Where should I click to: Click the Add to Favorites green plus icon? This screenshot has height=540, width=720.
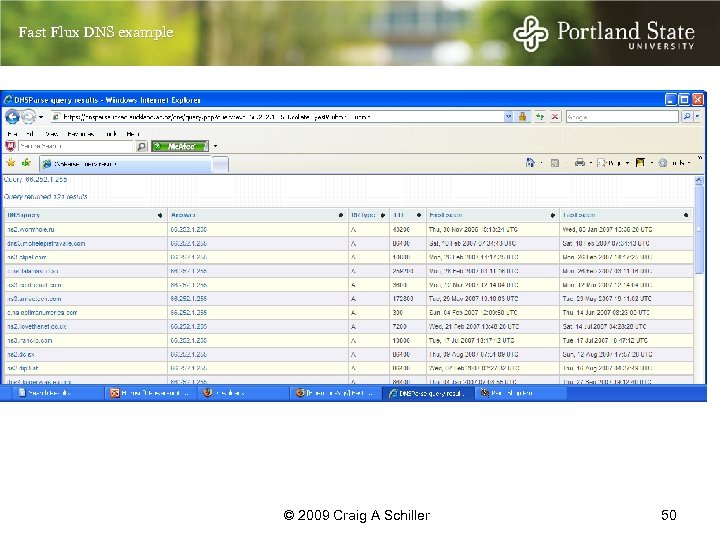(x=26, y=163)
